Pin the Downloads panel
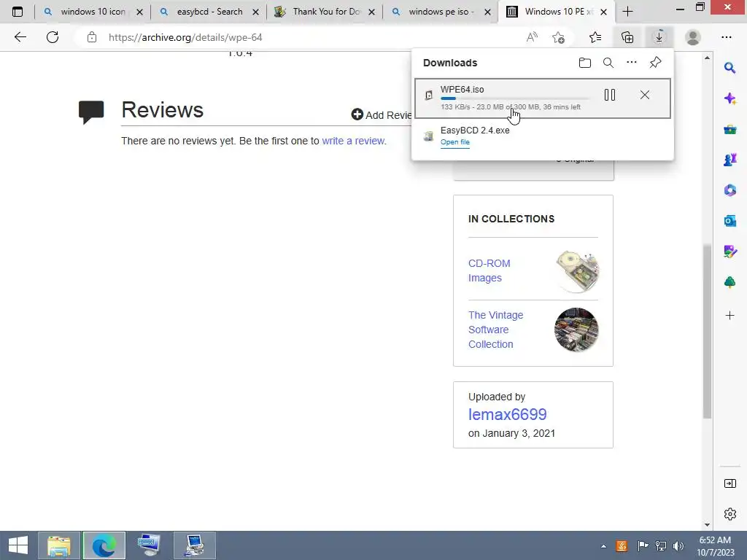747x560 pixels. coord(656,63)
